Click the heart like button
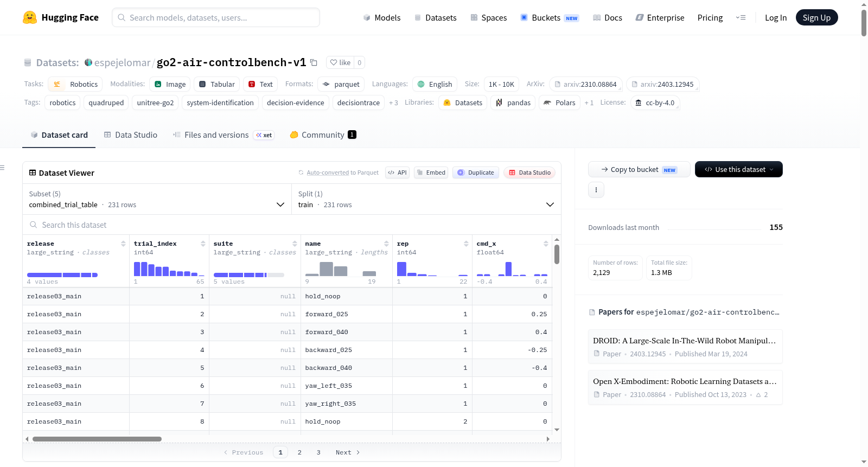868x467 pixels. coord(340,62)
